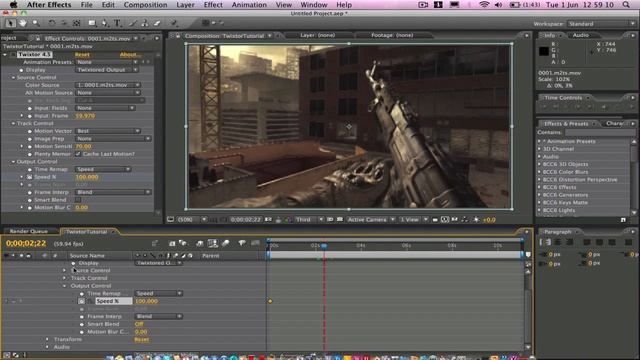Click the Speed % value 100.000 in timeline
This screenshot has height=360, width=640.
(146, 301)
